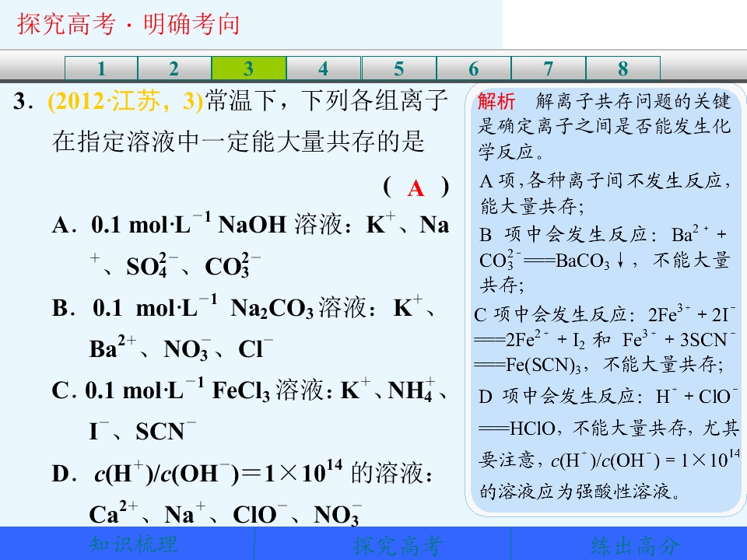747x560 pixels.
Task: Go to question tab 6
Action: tap(474, 68)
